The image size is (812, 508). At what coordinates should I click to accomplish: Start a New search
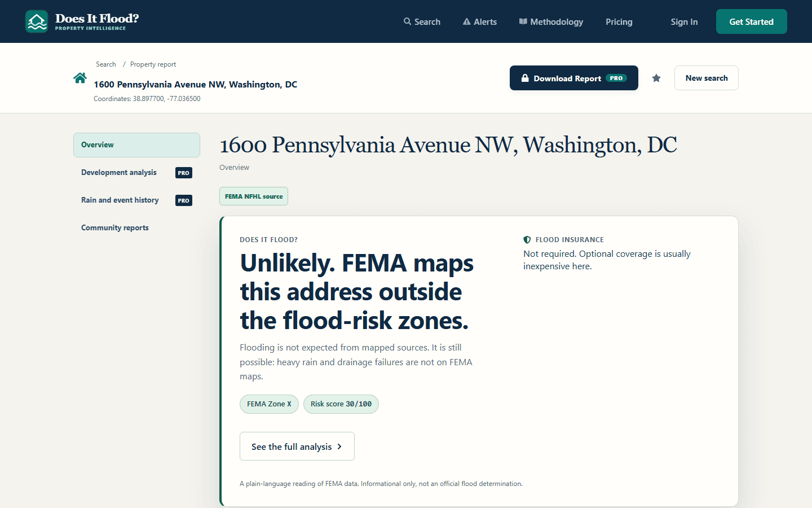[707, 78]
